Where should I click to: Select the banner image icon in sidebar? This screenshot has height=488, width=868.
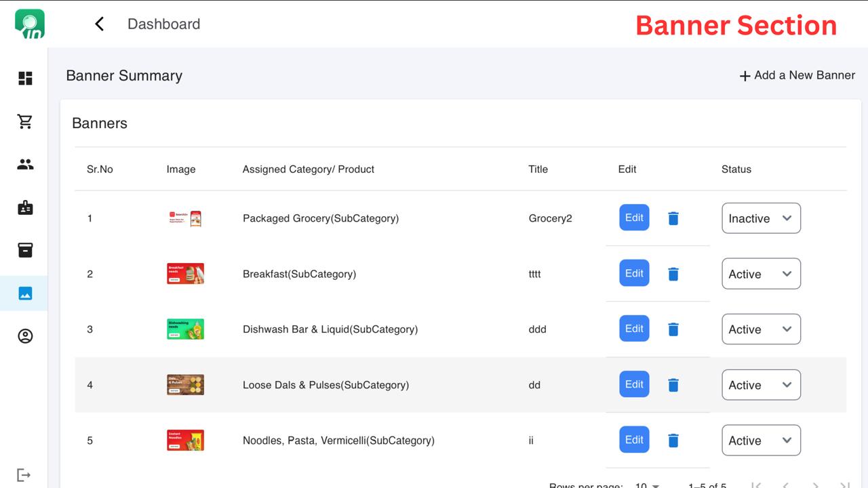click(25, 293)
